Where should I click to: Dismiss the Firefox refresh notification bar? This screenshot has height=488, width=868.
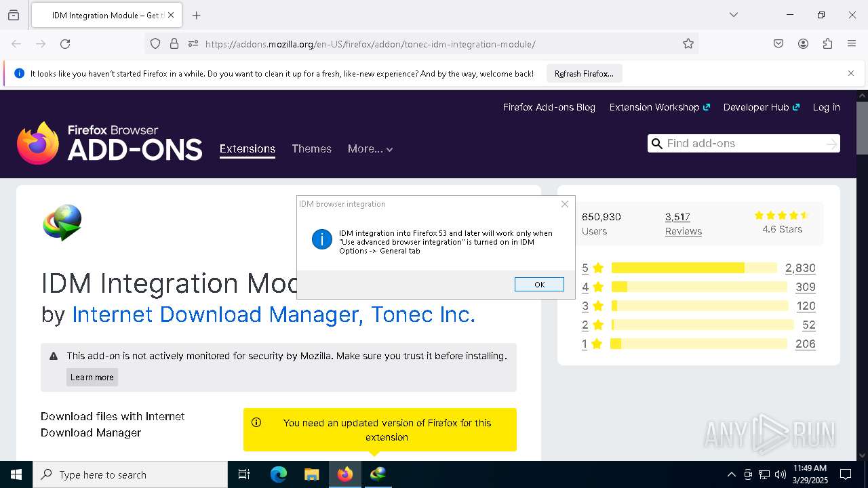click(x=851, y=73)
